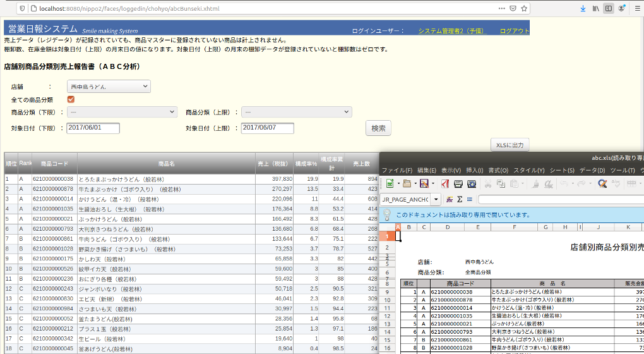Open the Firefox hamburger menu
The image size is (644, 354).
point(637,8)
